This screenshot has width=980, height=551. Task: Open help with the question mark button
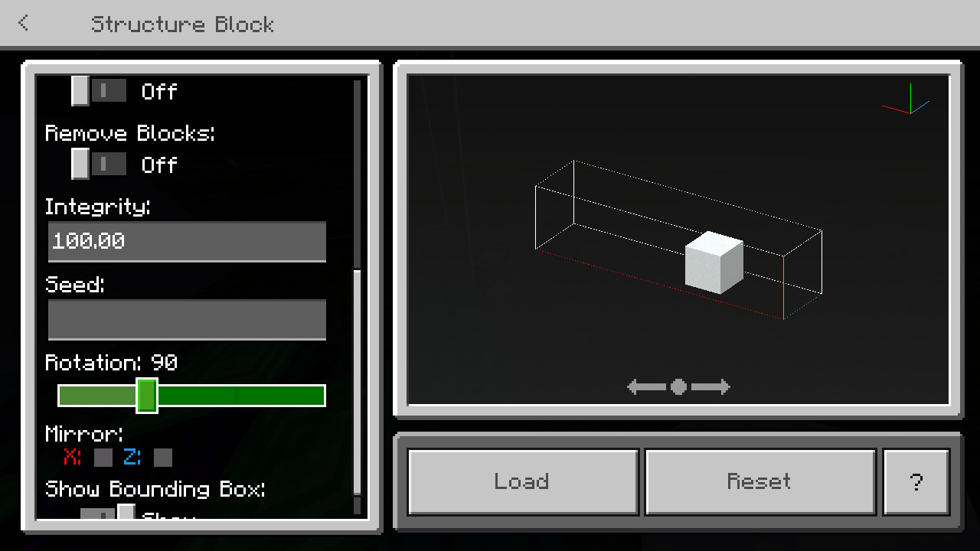pyautogui.click(x=916, y=481)
